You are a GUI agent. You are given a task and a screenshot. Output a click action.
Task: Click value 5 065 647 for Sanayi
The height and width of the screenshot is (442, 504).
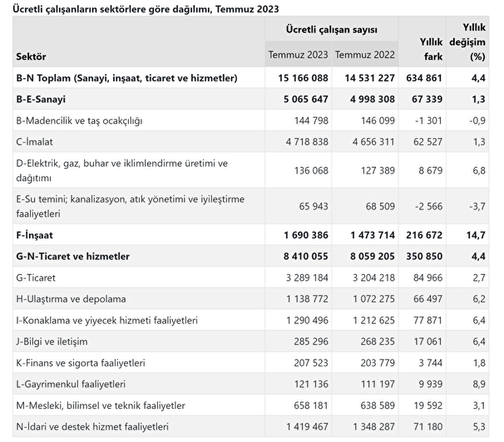(306, 99)
